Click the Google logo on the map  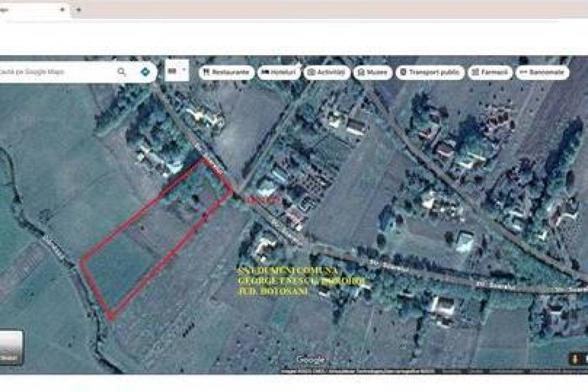[x=311, y=360]
